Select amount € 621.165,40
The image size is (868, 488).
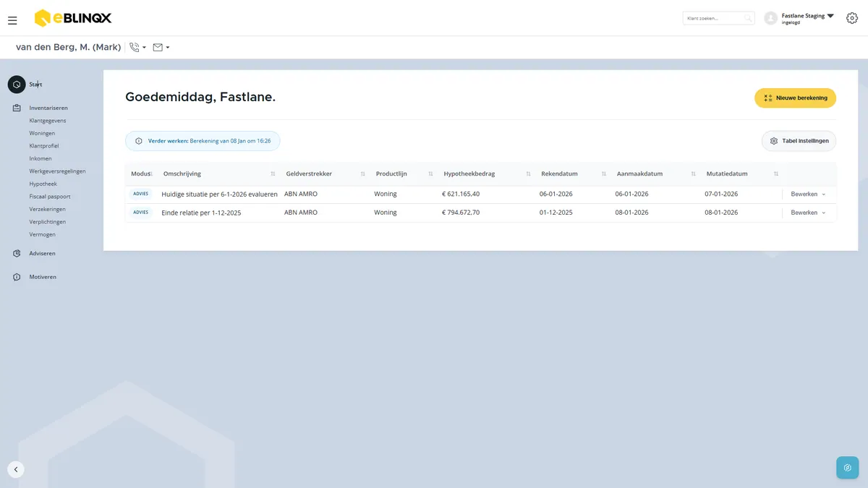[461, 194]
